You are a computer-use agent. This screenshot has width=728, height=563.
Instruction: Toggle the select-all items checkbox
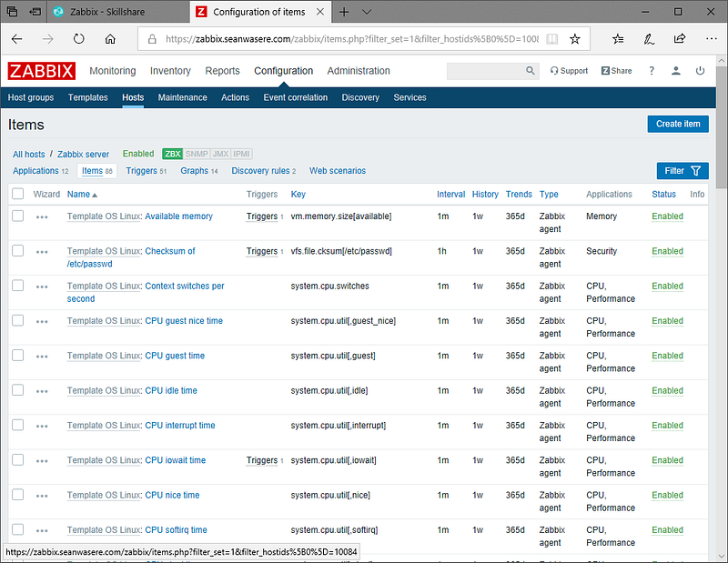pos(17,194)
